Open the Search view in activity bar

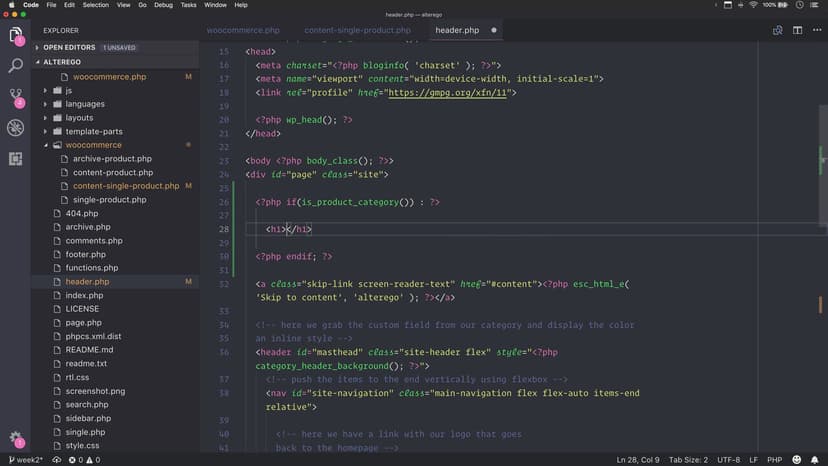[x=16, y=66]
